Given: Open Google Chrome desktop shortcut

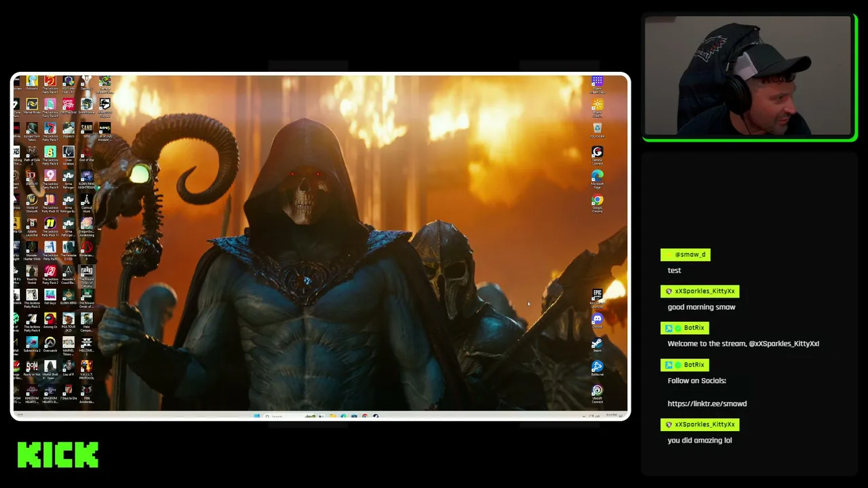Looking at the screenshot, I should pos(597,203).
